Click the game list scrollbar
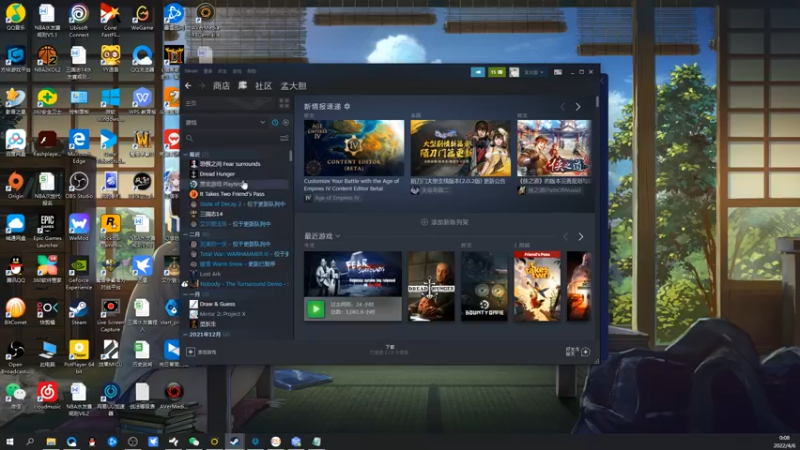This screenshot has height=450, width=800. 291,155
